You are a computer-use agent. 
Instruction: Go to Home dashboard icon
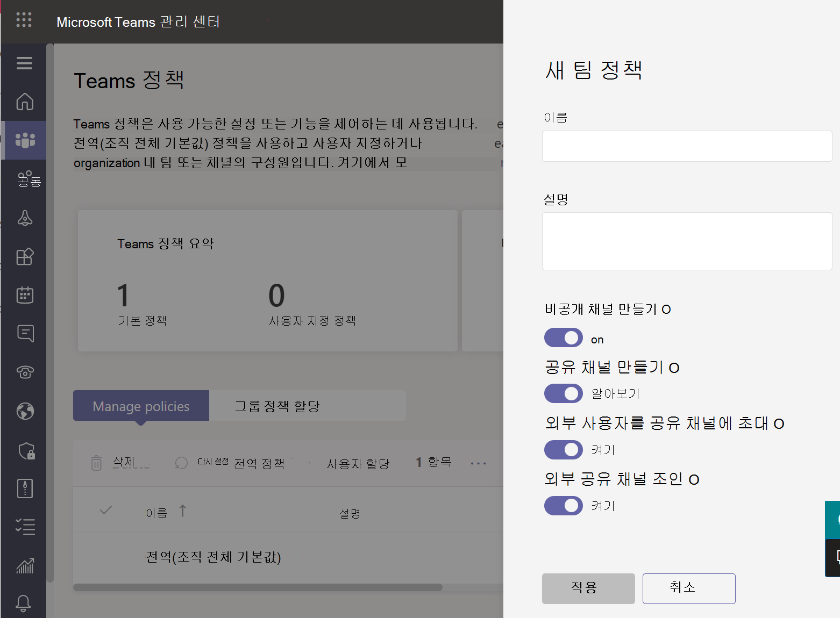point(25,102)
